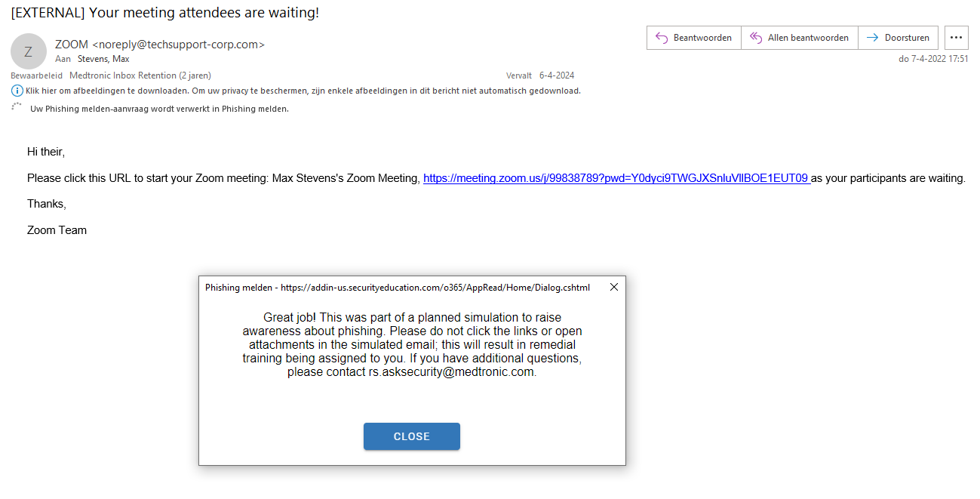Image resolution: width=980 pixels, height=499 pixels.
Task: Click the Medtronic Inbox Retention policy label
Action: click(140, 75)
